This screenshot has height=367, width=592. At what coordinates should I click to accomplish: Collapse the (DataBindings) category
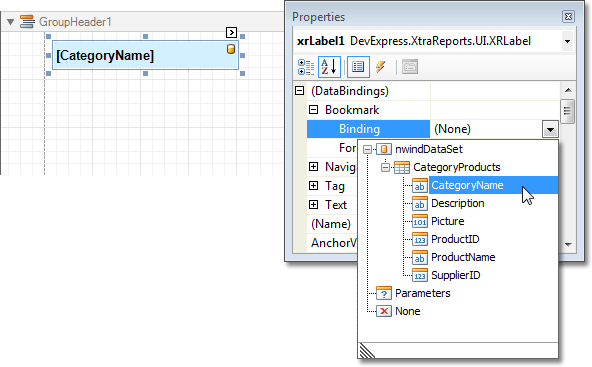(x=299, y=91)
